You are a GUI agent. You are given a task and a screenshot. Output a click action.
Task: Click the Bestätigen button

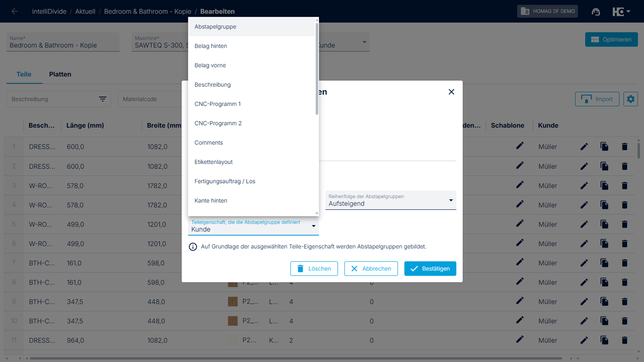430,269
